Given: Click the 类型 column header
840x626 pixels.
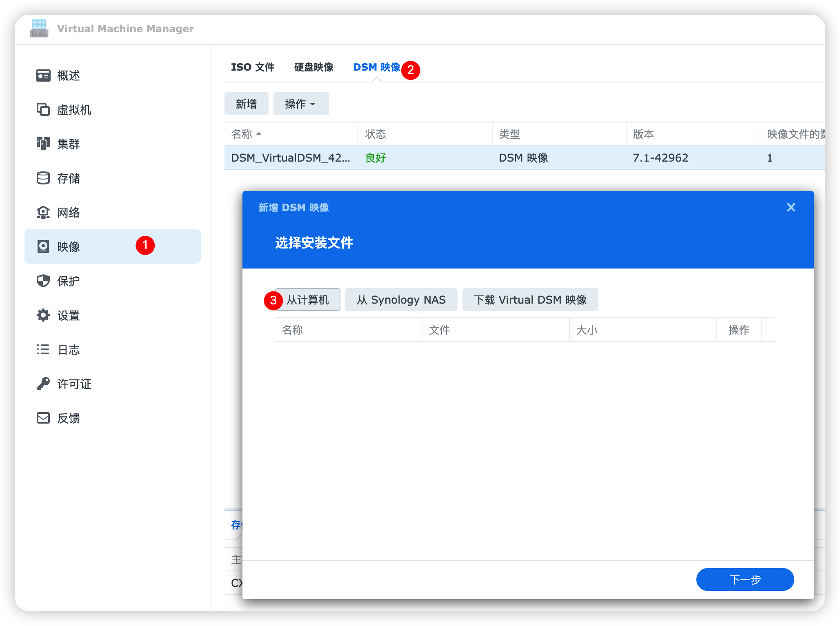Looking at the screenshot, I should (559, 134).
